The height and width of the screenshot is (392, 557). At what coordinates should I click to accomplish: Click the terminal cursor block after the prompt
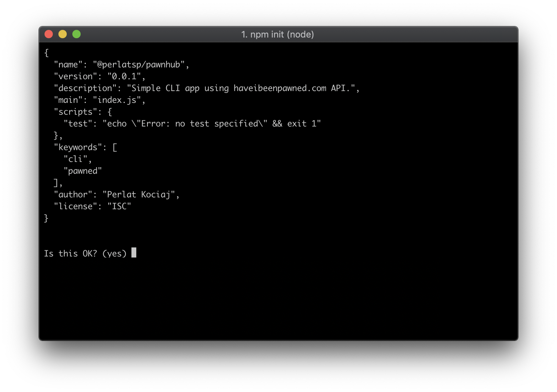[134, 253]
